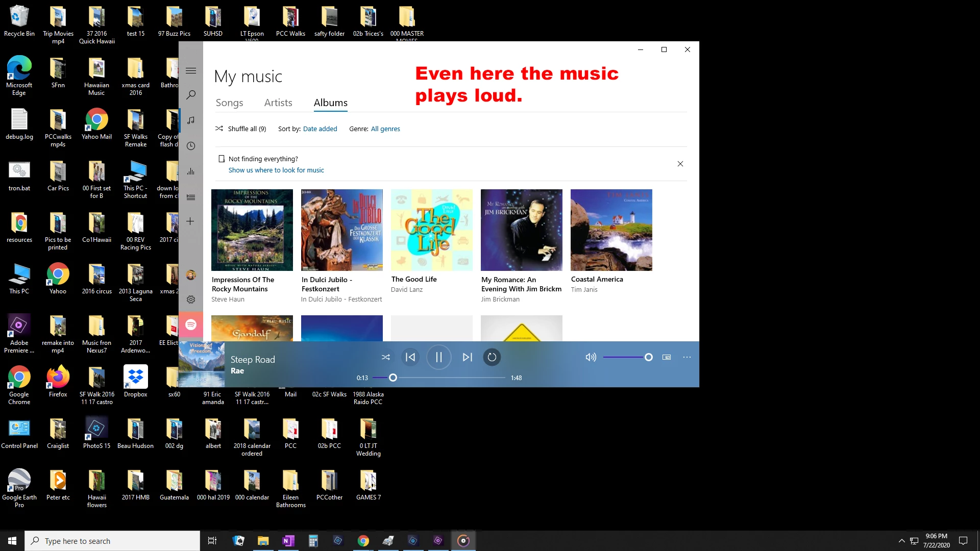Switch to the Songs tab
The height and width of the screenshot is (551, 980).
point(229,103)
